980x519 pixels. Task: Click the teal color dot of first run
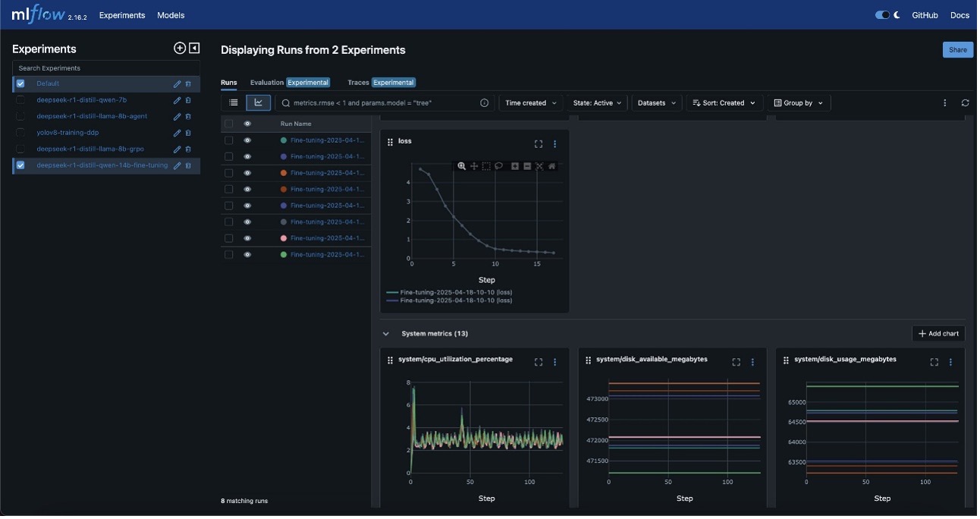284,140
